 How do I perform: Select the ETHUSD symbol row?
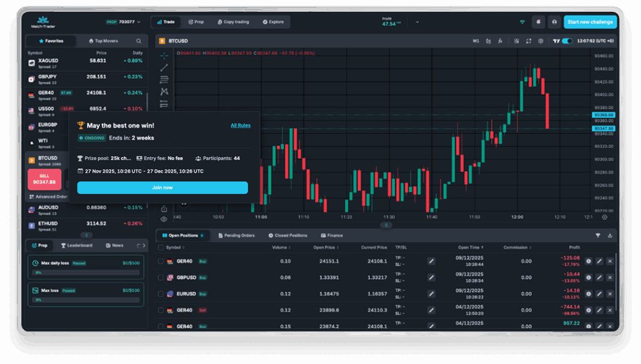tap(86, 226)
